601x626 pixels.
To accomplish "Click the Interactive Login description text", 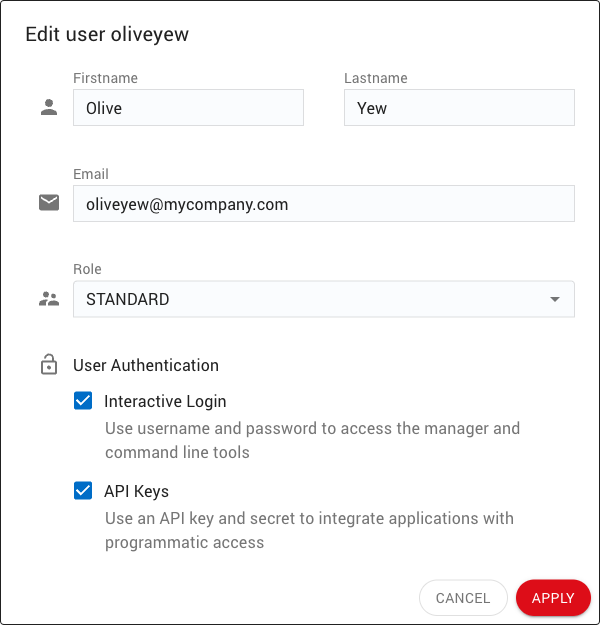I will 312,440.
